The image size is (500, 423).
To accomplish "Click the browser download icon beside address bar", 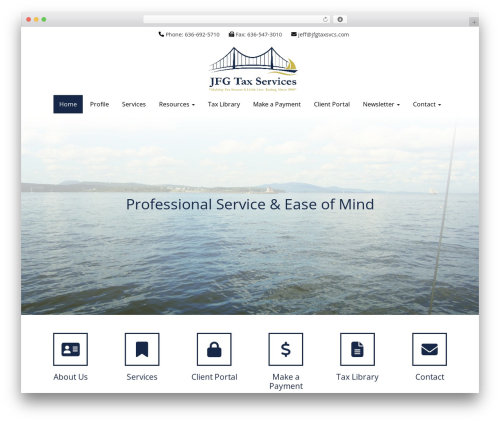I will click(x=340, y=19).
